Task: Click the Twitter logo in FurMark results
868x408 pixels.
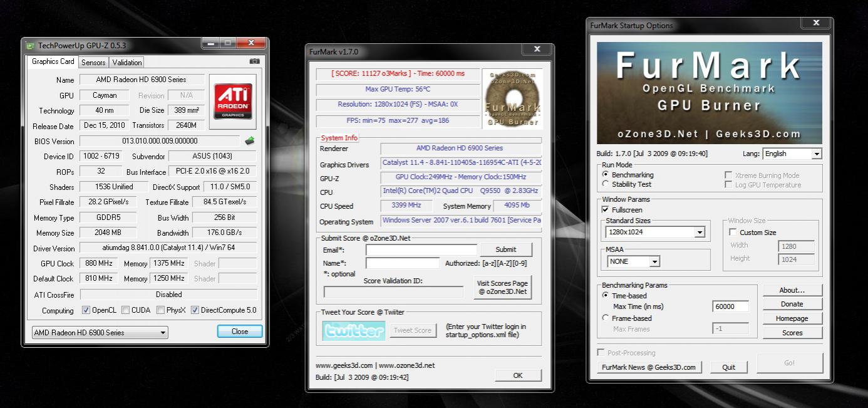Action: coord(354,330)
